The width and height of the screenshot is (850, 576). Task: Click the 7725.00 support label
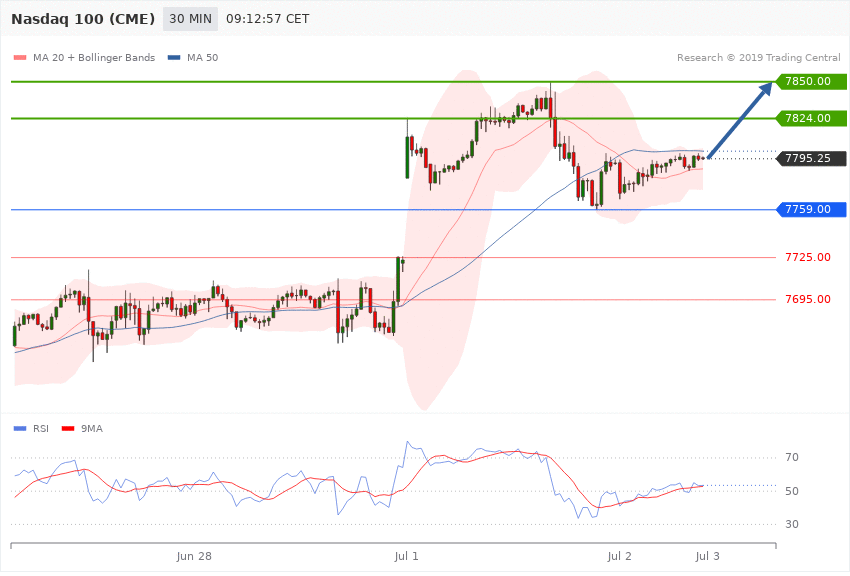[808, 257]
